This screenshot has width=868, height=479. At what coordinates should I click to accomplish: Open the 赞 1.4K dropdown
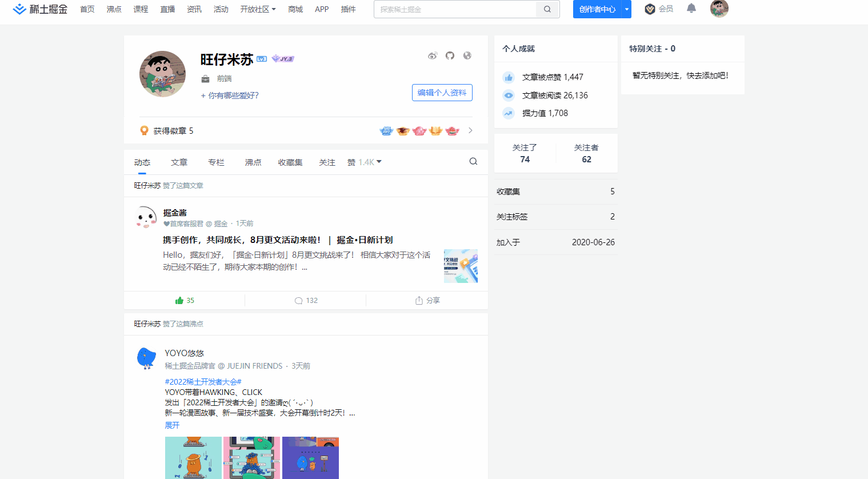pos(365,162)
